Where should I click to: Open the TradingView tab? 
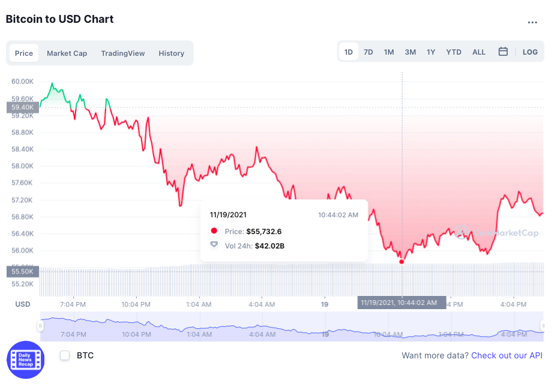point(122,53)
